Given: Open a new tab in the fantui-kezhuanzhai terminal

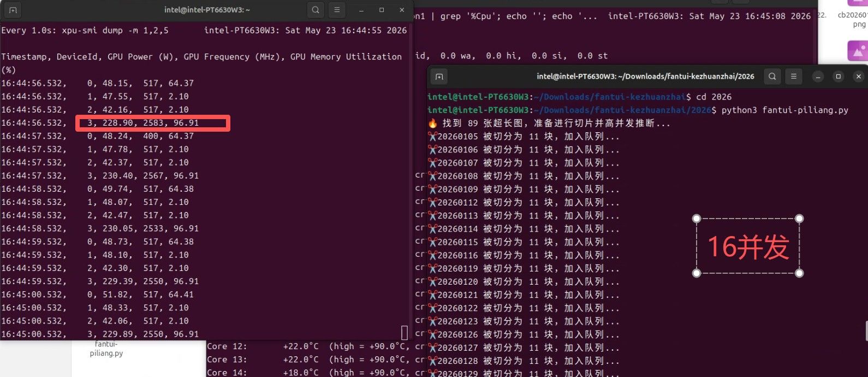Looking at the screenshot, I should pyautogui.click(x=439, y=76).
